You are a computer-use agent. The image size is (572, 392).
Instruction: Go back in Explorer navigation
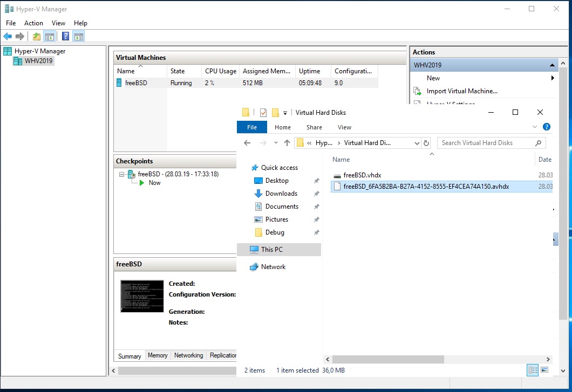pyautogui.click(x=247, y=143)
